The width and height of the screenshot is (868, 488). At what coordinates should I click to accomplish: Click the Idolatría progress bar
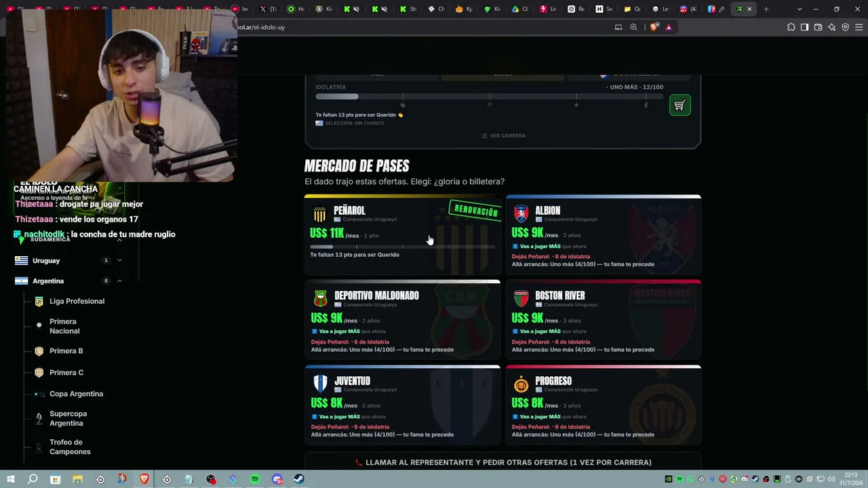point(489,97)
